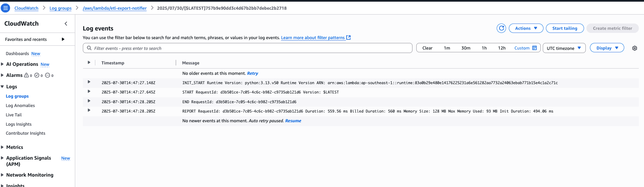Screen dimensions: 644x187
Task: Expand the AI Operations section
Action: [2, 64]
